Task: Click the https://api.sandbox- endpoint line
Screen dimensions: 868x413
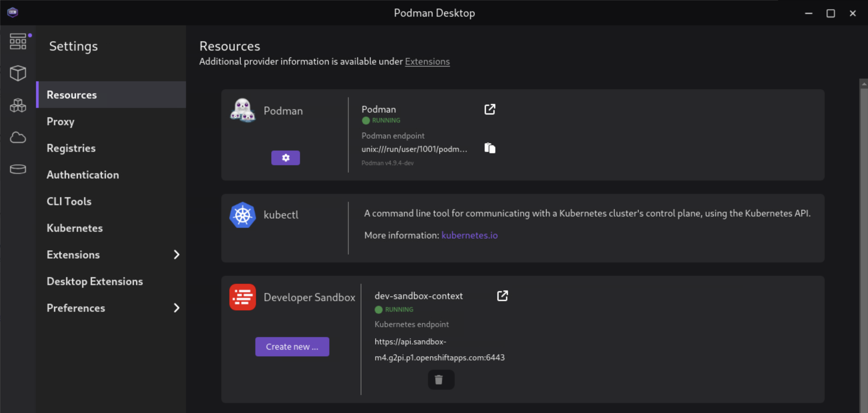Action: pos(410,342)
